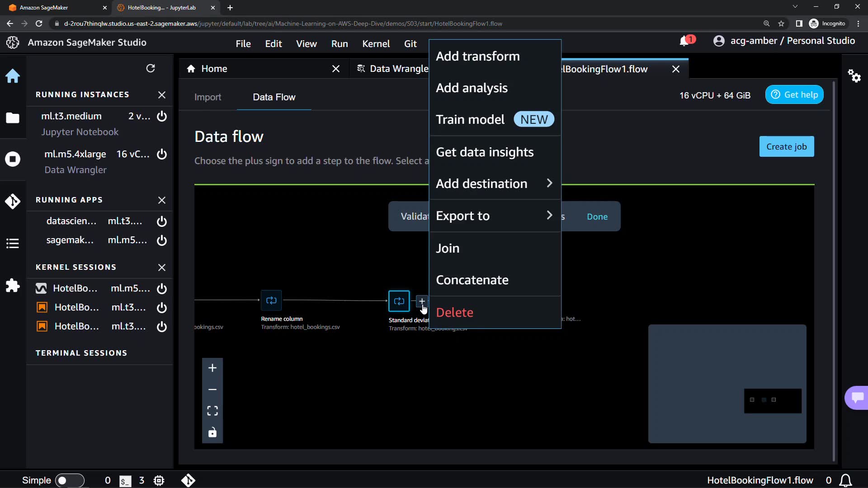Click the fit-to-screen canvas icon
This screenshot has width=868, height=488.
(212, 411)
